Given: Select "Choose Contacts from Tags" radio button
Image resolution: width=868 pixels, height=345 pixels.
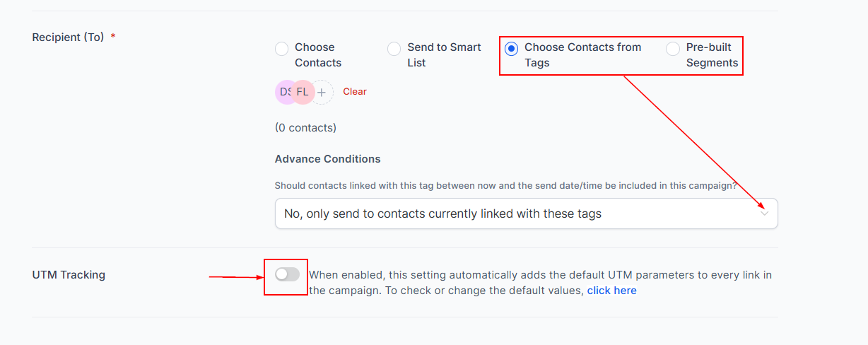Looking at the screenshot, I should pyautogui.click(x=511, y=49).
